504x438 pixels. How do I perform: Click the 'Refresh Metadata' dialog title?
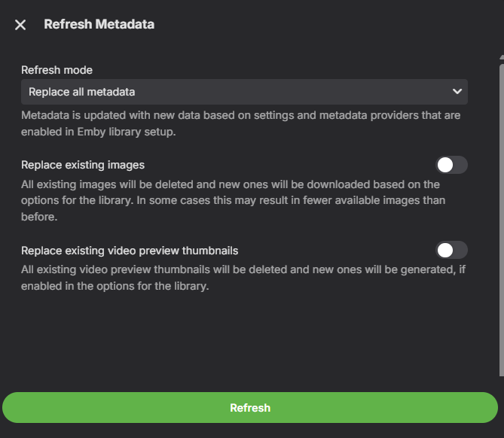(99, 24)
